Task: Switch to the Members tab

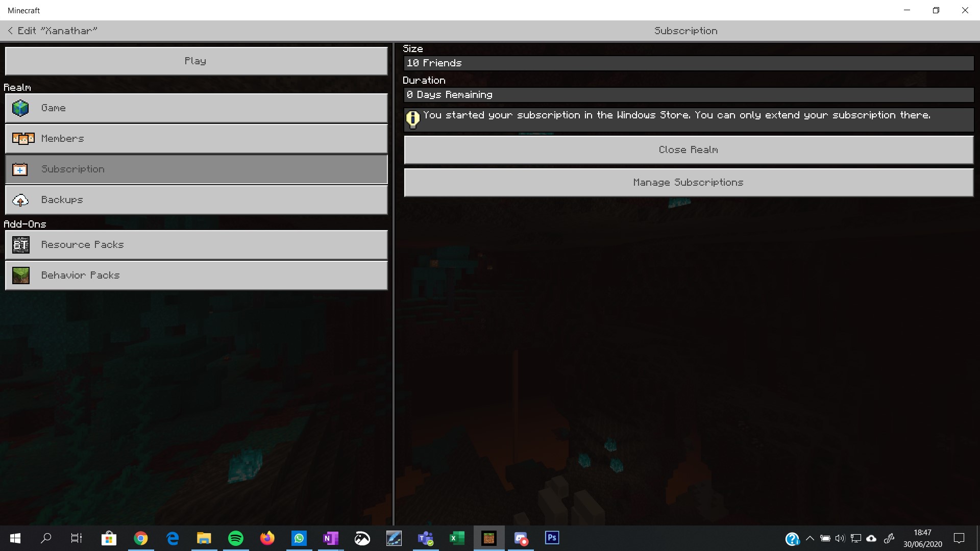Action: pyautogui.click(x=196, y=139)
